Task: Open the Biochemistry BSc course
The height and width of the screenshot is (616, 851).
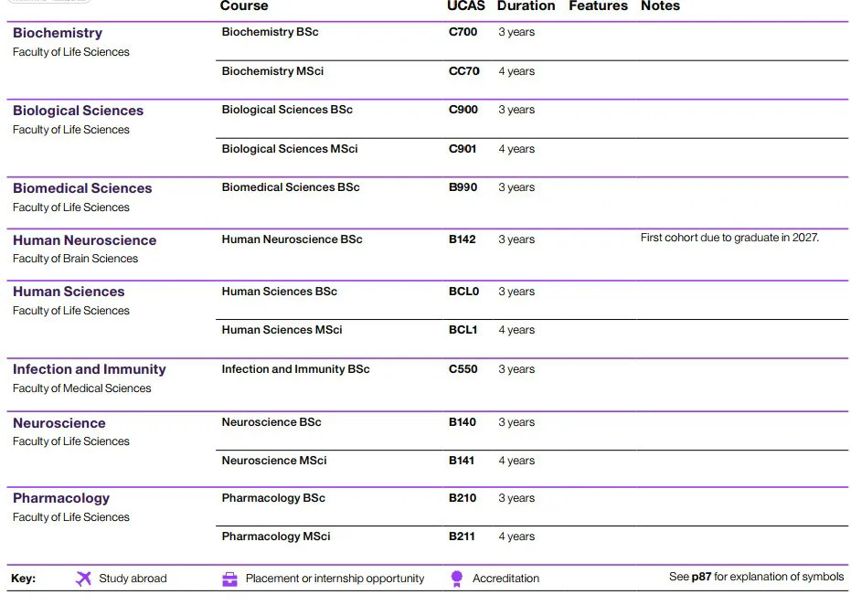Action: 270,32
